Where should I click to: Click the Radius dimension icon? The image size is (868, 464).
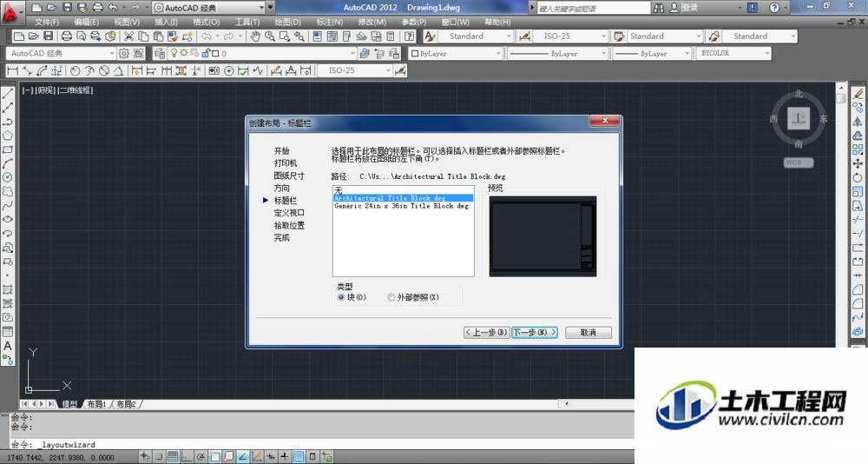point(75,71)
